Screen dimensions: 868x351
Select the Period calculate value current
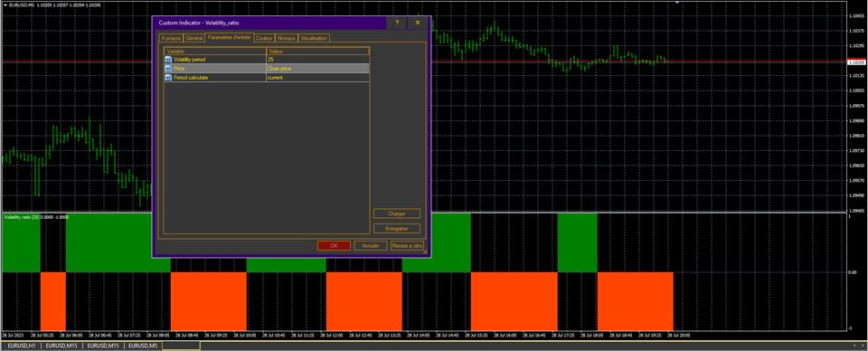pyautogui.click(x=317, y=78)
